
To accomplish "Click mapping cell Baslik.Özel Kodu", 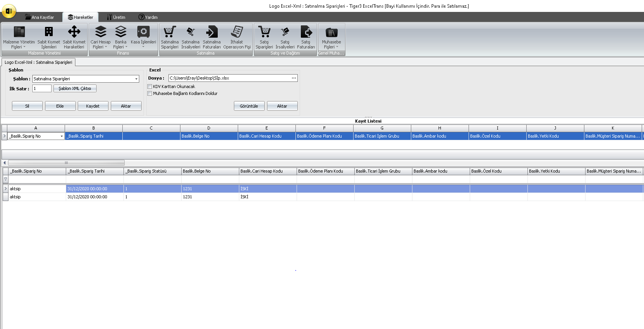I will pos(497,136).
